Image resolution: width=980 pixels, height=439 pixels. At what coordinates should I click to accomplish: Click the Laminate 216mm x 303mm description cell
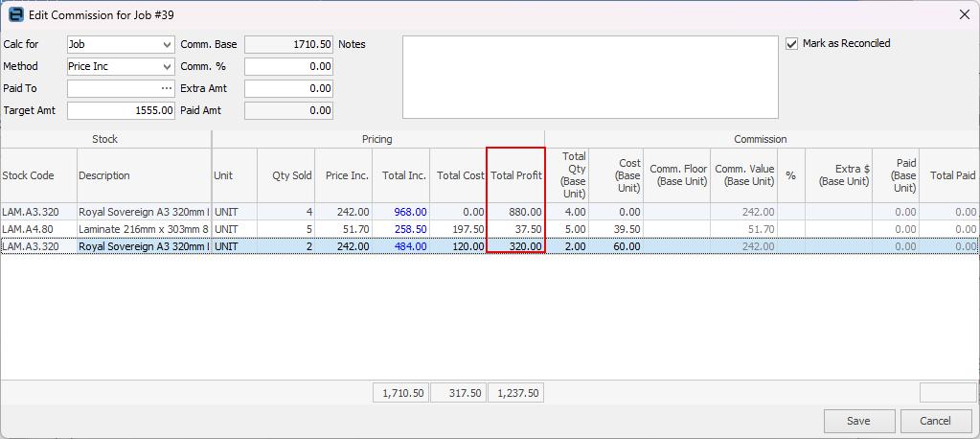pyautogui.click(x=145, y=229)
